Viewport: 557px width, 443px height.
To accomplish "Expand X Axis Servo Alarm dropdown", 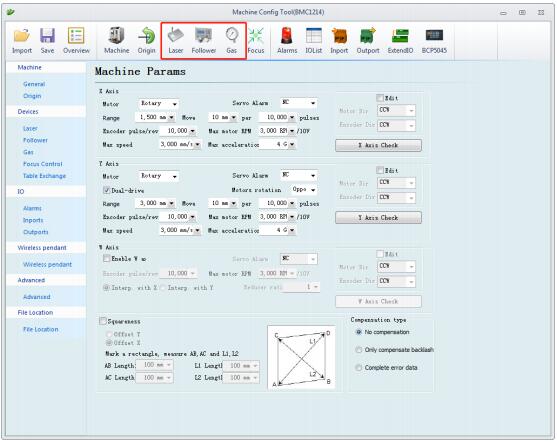I will pos(299,103).
